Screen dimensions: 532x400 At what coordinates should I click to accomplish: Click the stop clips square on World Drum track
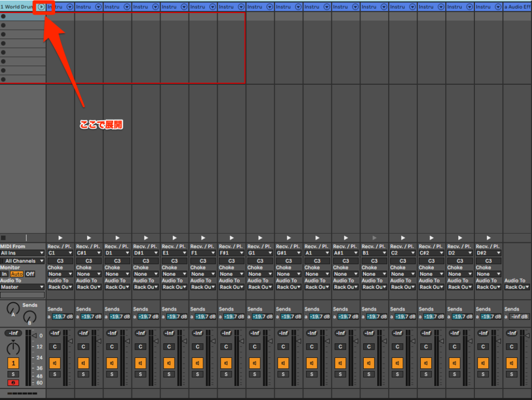(4, 238)
